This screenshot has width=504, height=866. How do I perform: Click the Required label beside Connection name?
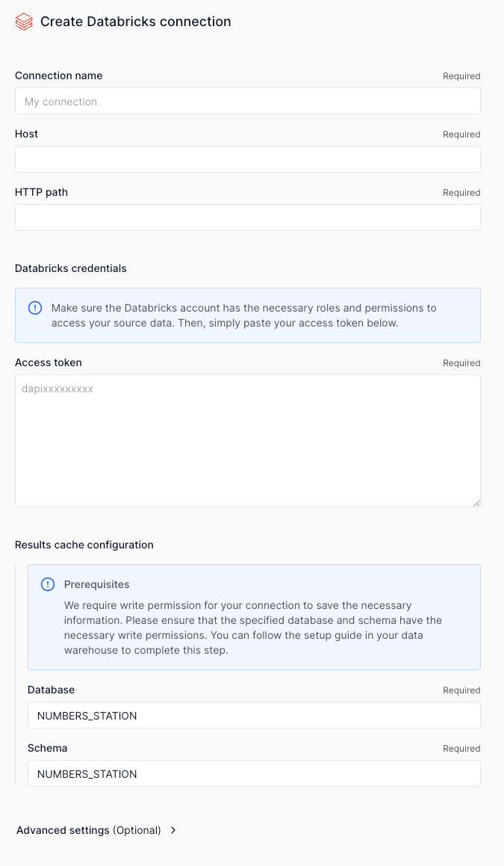(x=461, y=75)
